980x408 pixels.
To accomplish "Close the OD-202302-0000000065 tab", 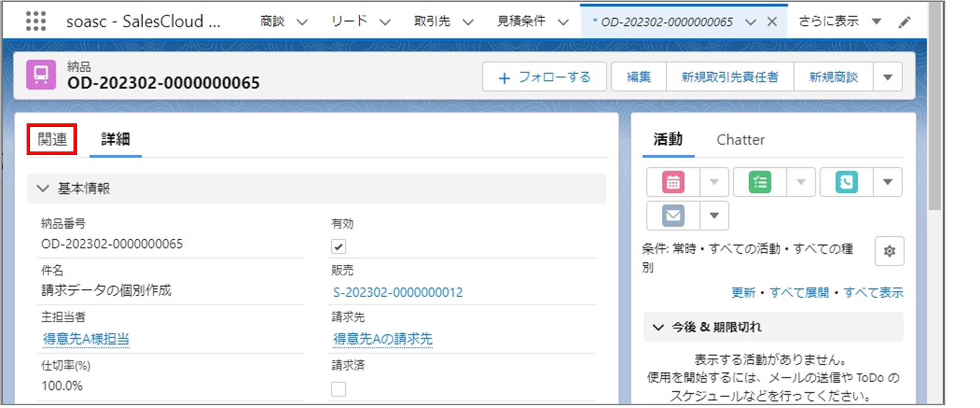I will coord(772,22).
